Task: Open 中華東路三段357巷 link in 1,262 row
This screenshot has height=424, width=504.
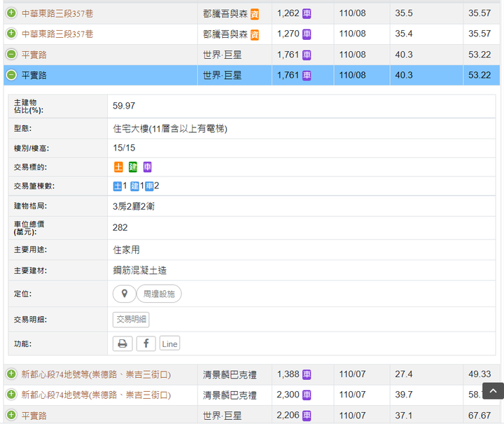Action: pyautogui.click(x=57, y=13)
